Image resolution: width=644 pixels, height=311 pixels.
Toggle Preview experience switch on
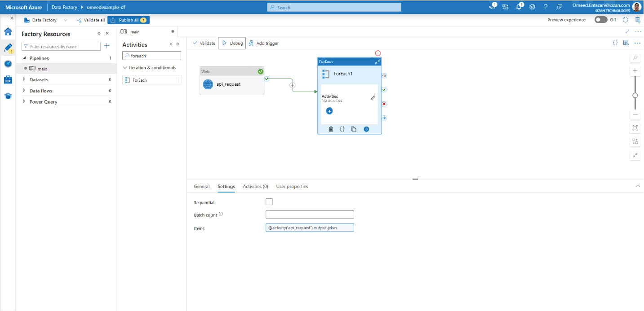click(x=601, y=20)
